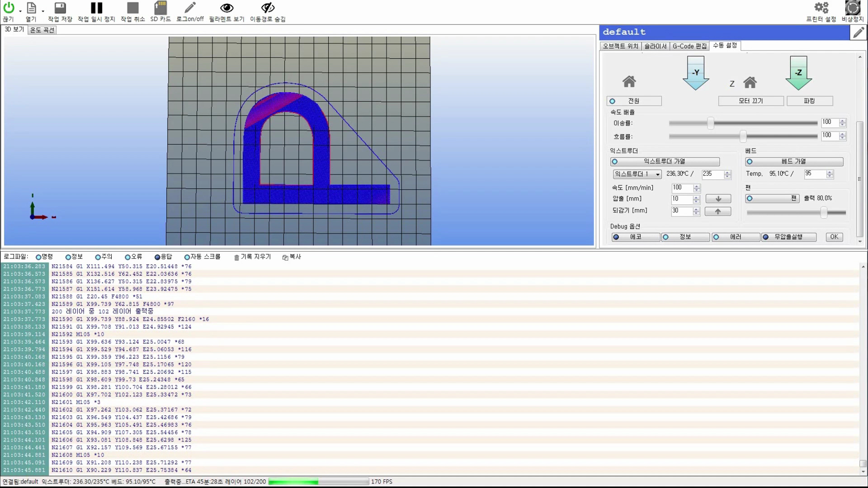
Task: Switch to the 온도 곡선 tab
Action: [x=42, y=30]
